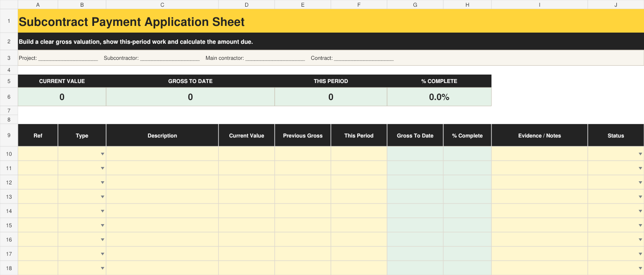Select column A header
The width and height of the screenshot is (644, 275).
coord(38,4)
